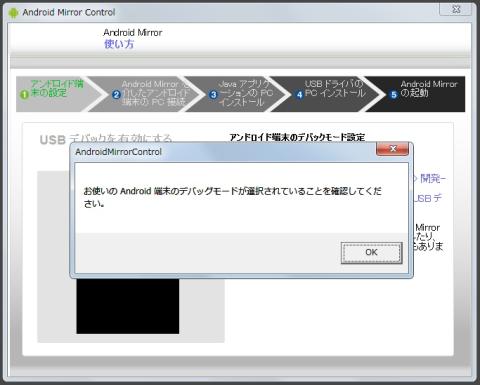480x385 pixels.
Task: Click the partly hidden USBデ link behind the dialog
Action: pos(428,198)
